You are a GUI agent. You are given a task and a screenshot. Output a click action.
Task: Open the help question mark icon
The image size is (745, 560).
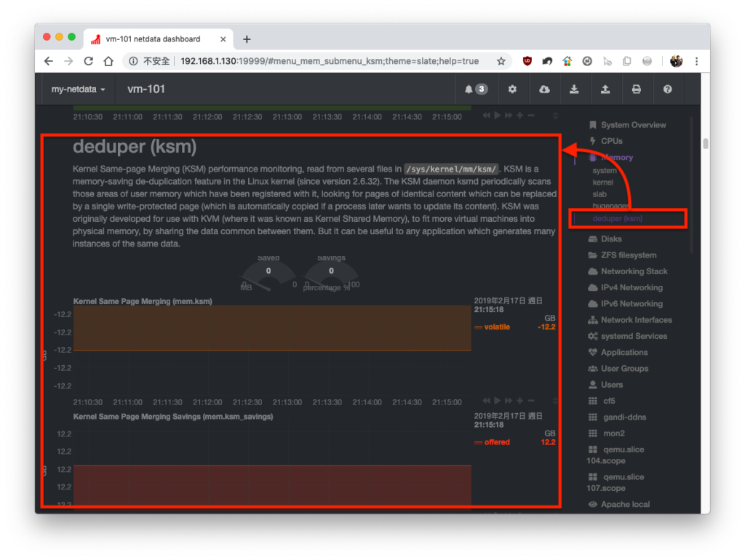tap(668, 89)
